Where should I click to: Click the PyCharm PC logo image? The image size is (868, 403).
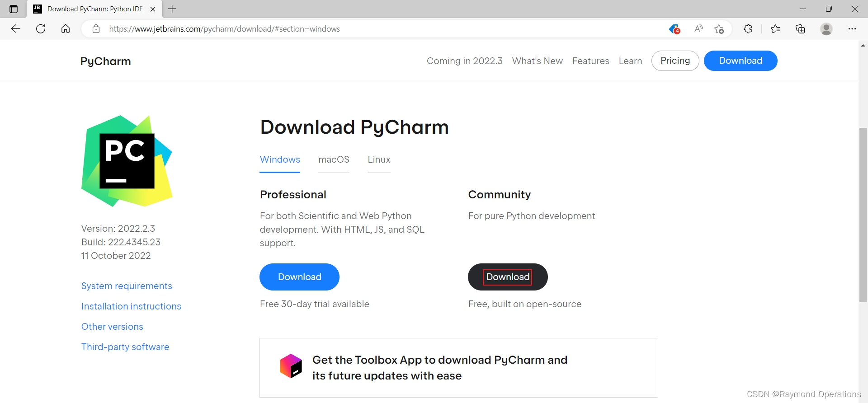coord(127,161)
